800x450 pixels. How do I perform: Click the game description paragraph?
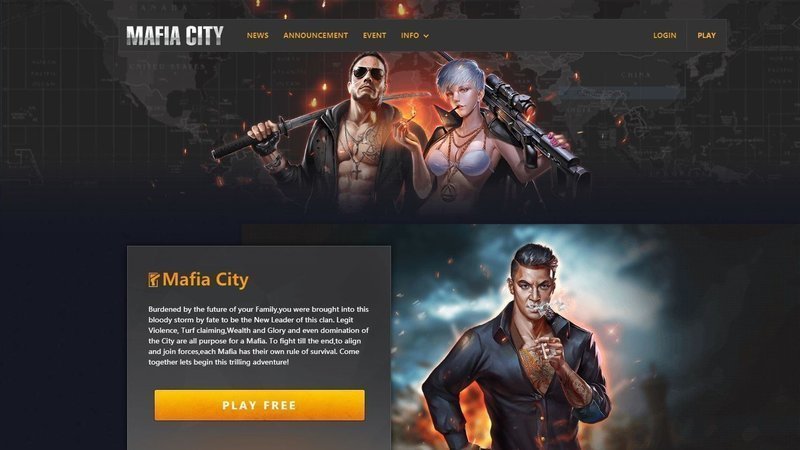pyautogui.click(x=259, y=335)
